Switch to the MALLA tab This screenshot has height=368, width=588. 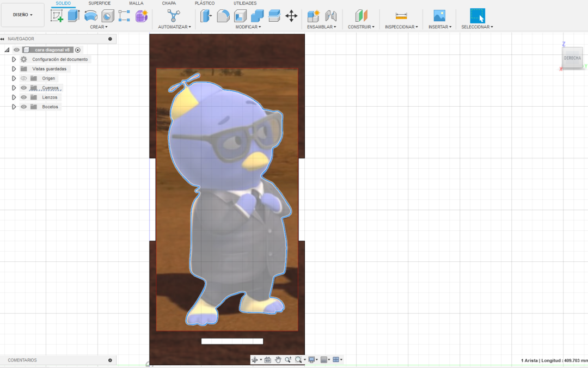[x=136, y=3]
